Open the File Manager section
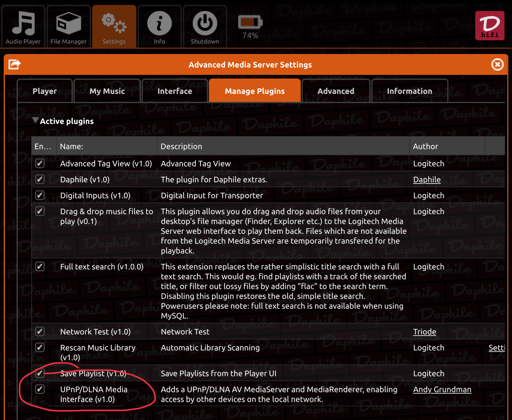 coord(68,27)
